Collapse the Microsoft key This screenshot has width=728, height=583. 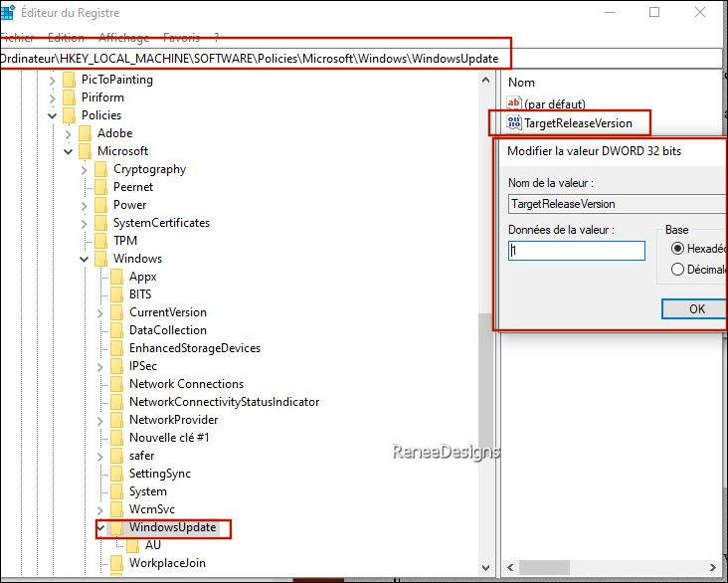pyautogui.click(x=69, y=151)
